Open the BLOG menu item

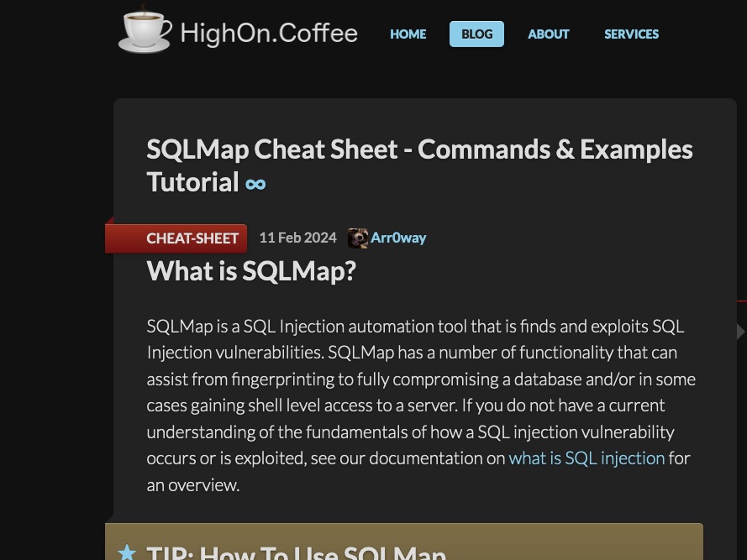click(x=476, y=34)
